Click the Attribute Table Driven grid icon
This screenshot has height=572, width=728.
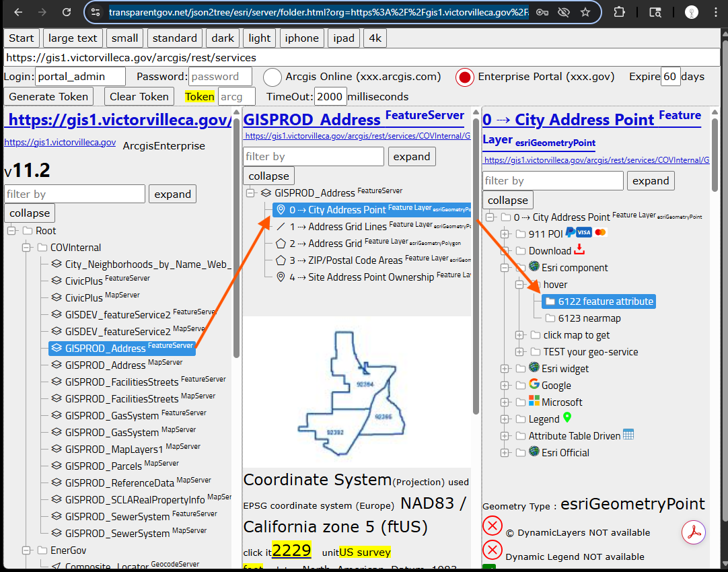click(x=628, y=435)
